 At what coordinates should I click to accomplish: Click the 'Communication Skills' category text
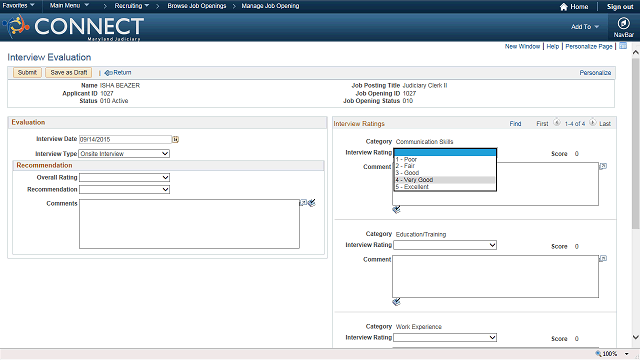pos(424,142)
